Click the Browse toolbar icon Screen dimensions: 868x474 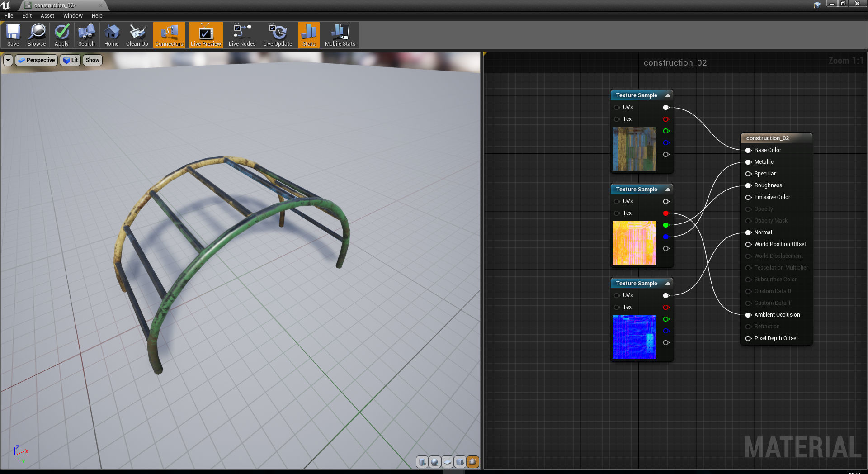(37, 35)
